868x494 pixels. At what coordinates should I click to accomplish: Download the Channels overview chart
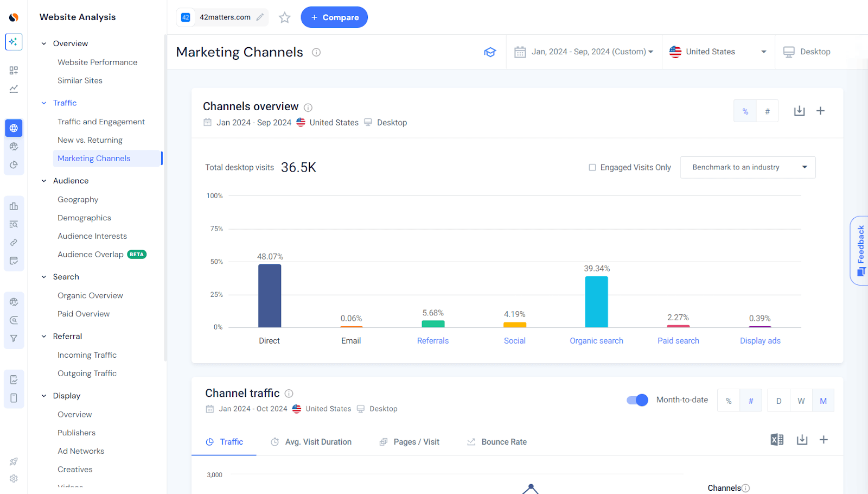tap(799, 111)
